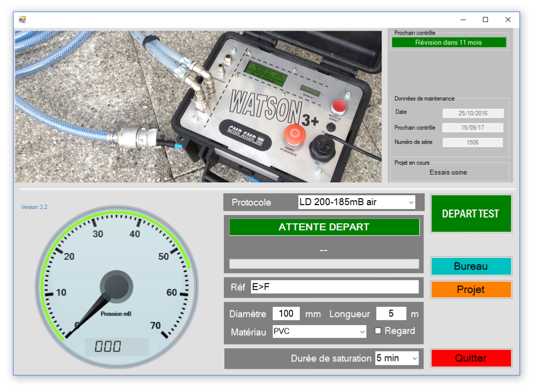The height and width of the screenshot is (392, 538).
Task: Click the pressure gauge dial
Action: (117, 286)
